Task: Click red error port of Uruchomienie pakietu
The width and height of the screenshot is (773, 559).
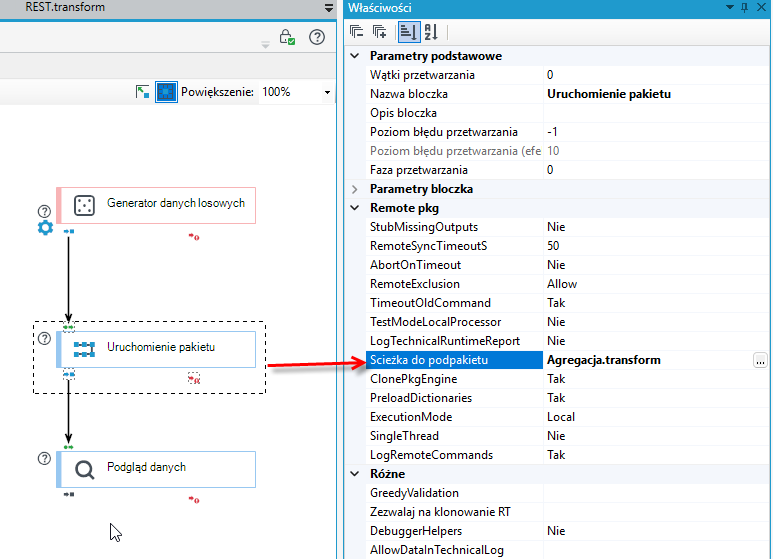Action: [x=194, y=379]
